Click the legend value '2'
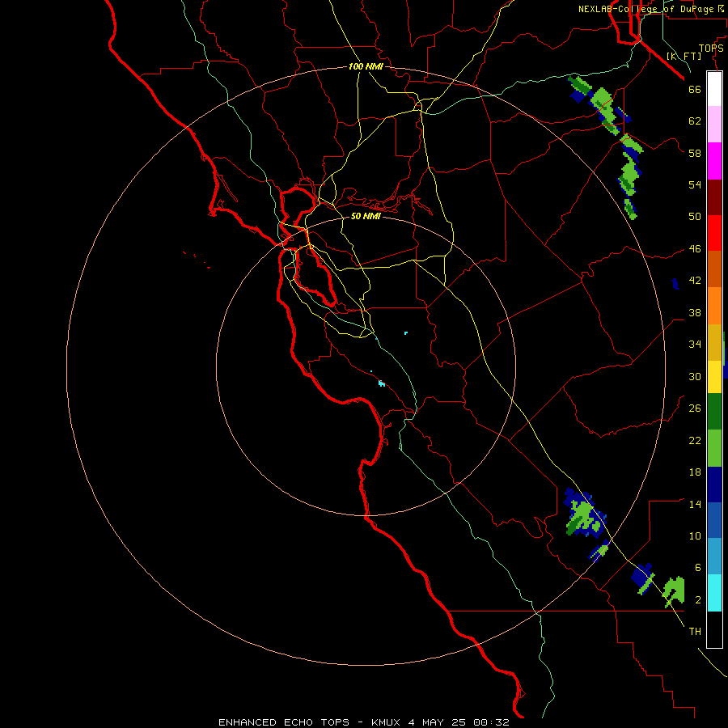The width and height of the screenshot is (728, 728). click(698, 600)
